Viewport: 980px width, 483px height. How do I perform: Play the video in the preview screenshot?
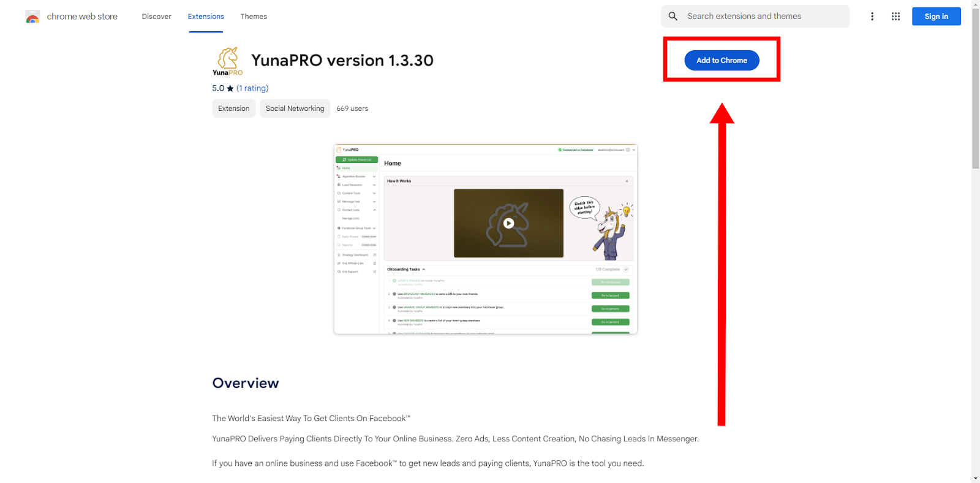[508, 223]
